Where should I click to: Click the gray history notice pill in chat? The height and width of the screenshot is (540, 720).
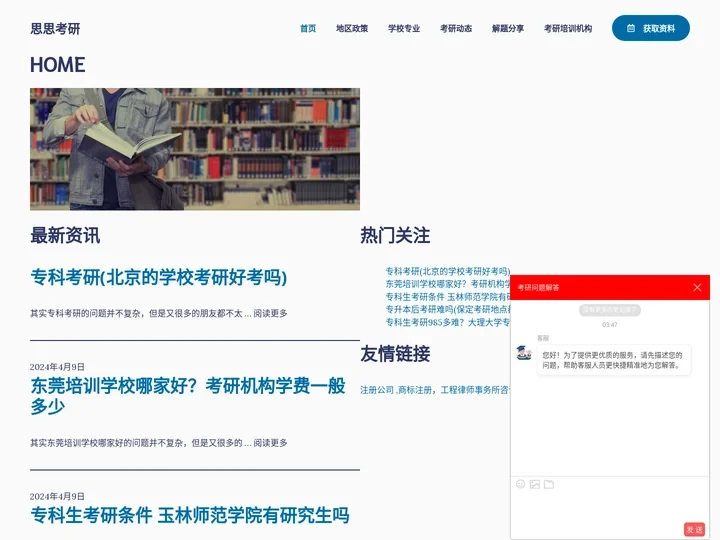coord(610,310)
